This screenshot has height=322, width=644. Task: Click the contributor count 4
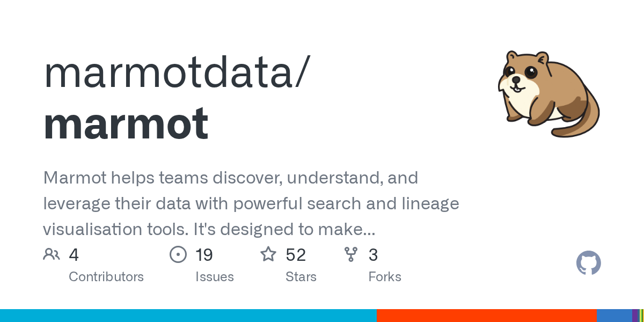click(x=74, y=255)
